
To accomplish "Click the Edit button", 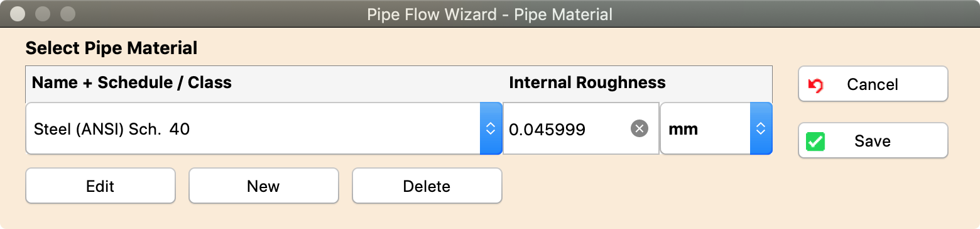I will pyautogui.click(x=101, y=186).
